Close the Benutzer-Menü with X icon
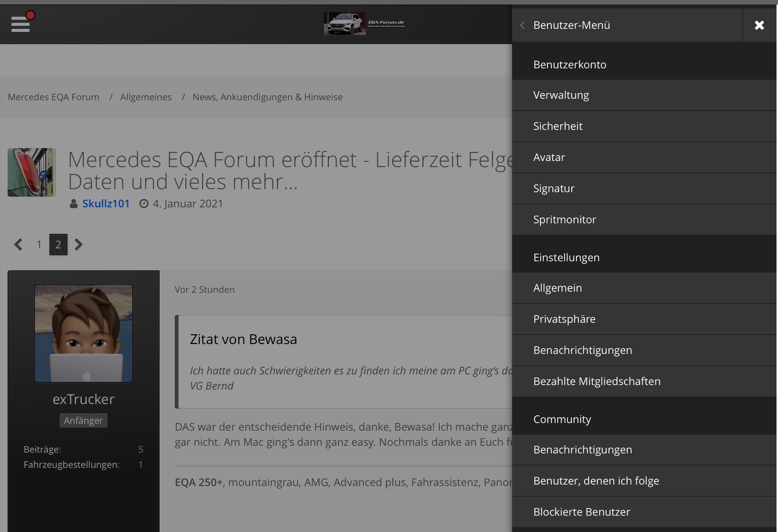This screenshot has width=778, height=532. (x=759, y=25)
